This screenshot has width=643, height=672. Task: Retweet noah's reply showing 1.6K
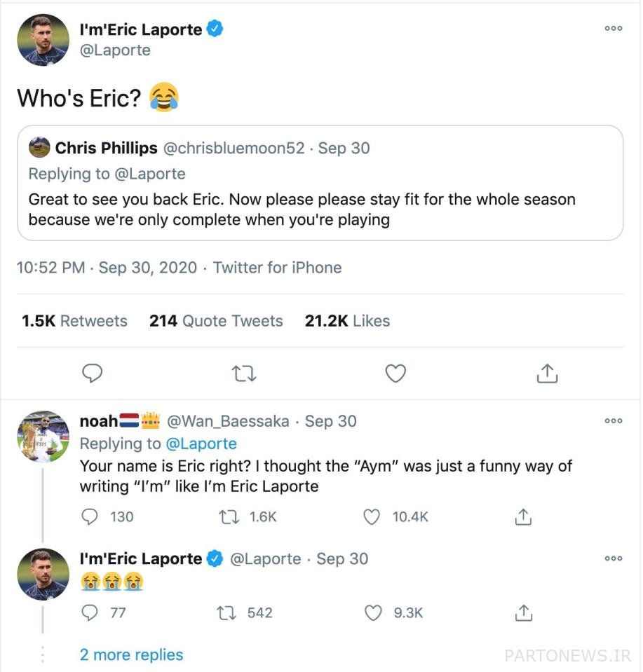tap(227, 517)
